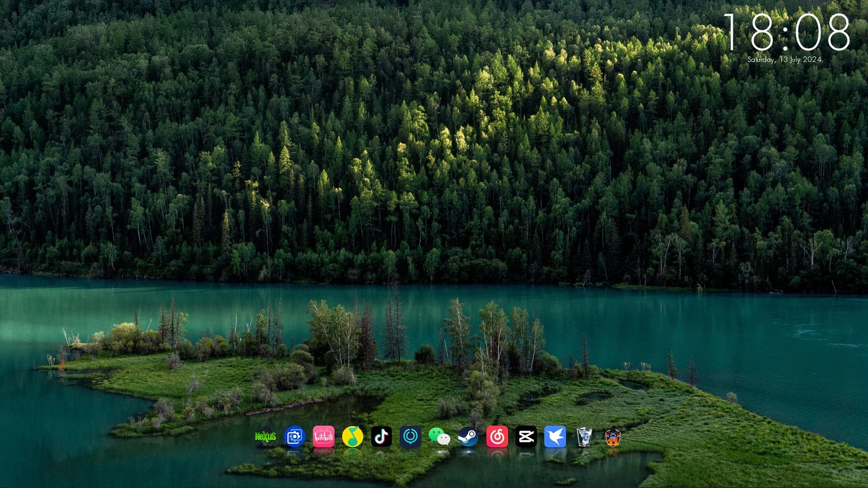Launch QQ Music from the dock
Viewport: 868px width, 488px height.
click(353, 436)
